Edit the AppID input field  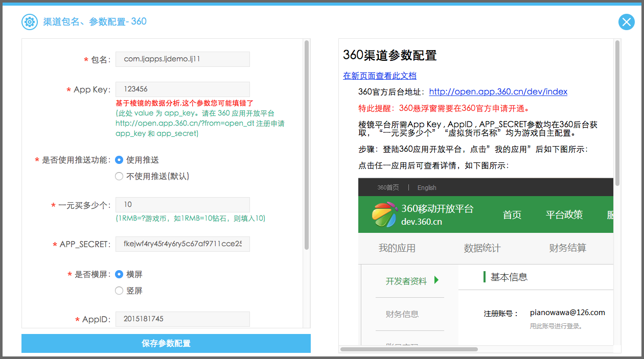coord(182,319)
